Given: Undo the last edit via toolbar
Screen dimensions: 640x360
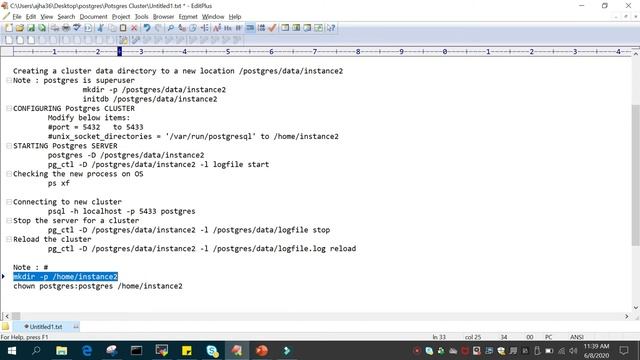Looking at the screenshot, I should [x=147, y=28].
